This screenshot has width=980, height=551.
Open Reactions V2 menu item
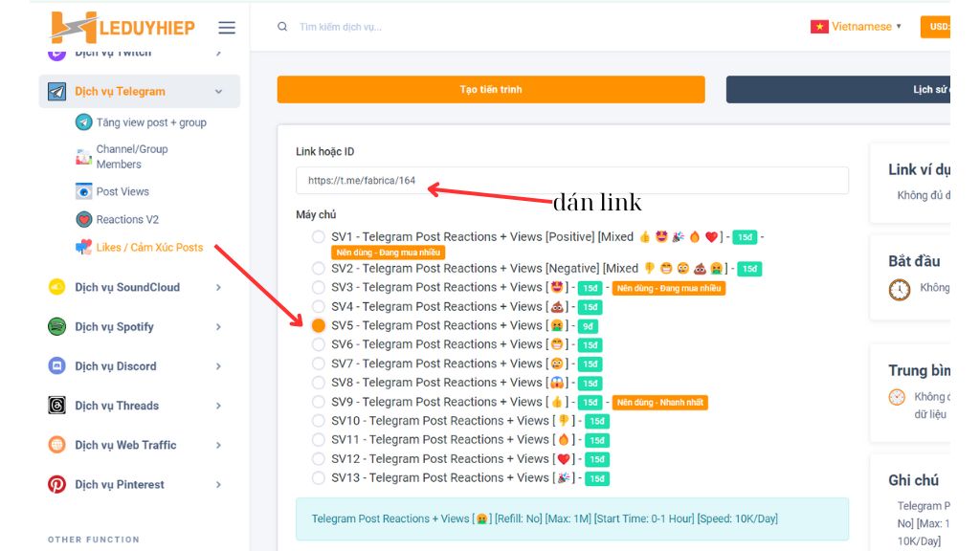click(x=127, y=219)
